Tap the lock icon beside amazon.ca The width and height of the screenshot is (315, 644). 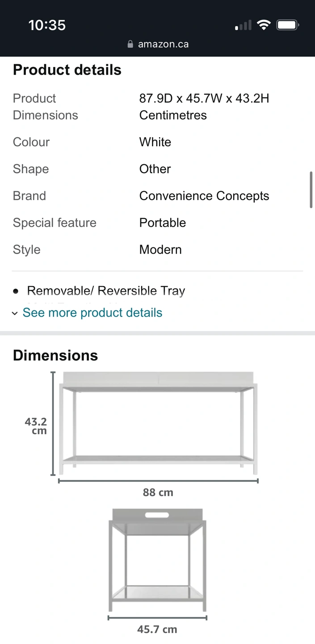click(x=130, y=44)
